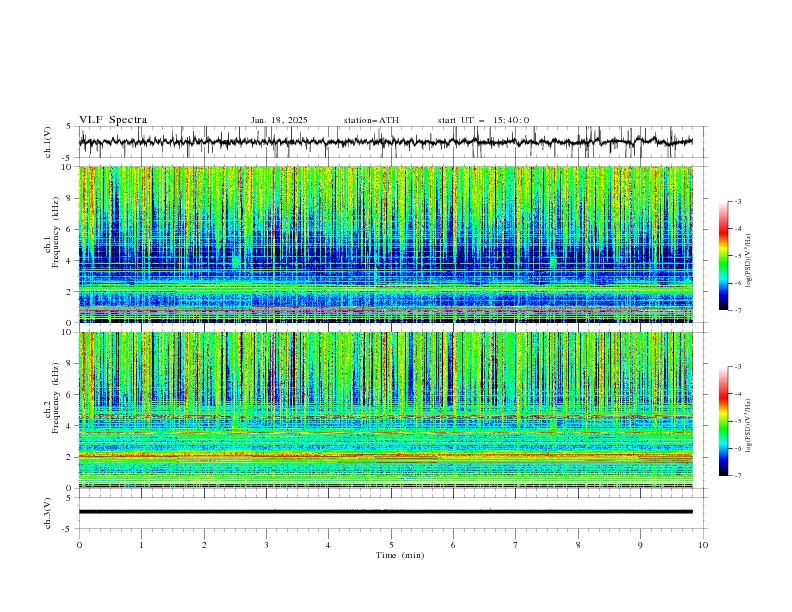Click the '6' tick on ch.2 frequency axis
This screenshot has height=612, width=792.
70,395
